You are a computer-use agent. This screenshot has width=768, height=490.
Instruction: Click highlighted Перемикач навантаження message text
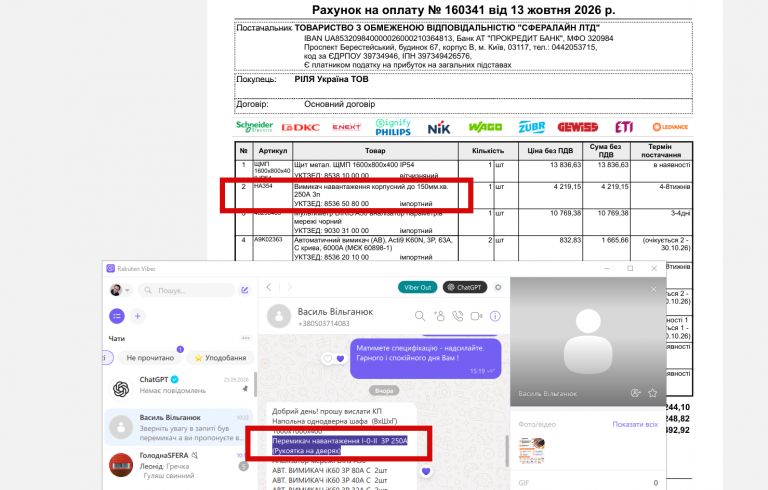(x=340, y=445)
